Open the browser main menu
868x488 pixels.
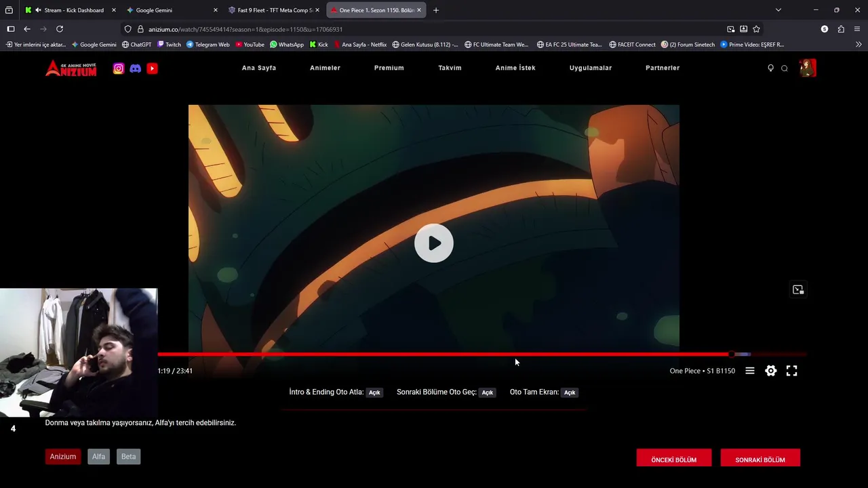click(x=857, y=29)
